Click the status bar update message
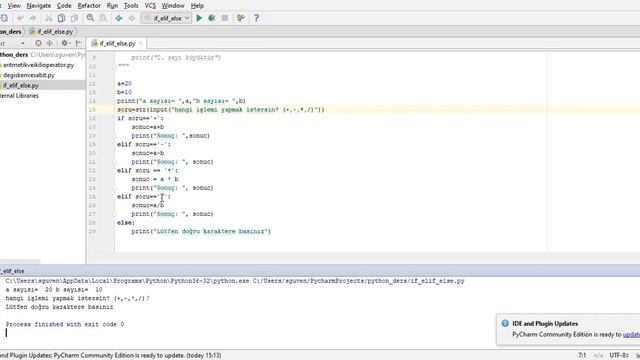 pos(111,356)
